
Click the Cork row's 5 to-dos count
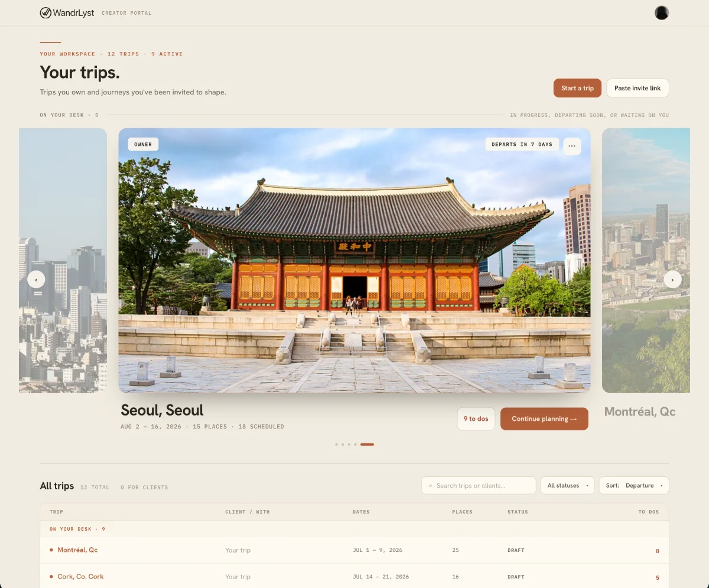pyautogui.click(x=658, y=577)
